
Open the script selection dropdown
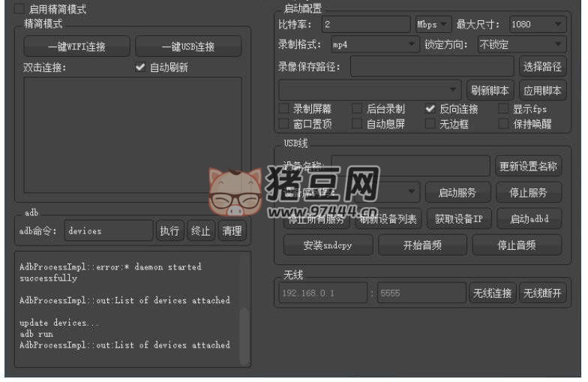pos(370,90)
